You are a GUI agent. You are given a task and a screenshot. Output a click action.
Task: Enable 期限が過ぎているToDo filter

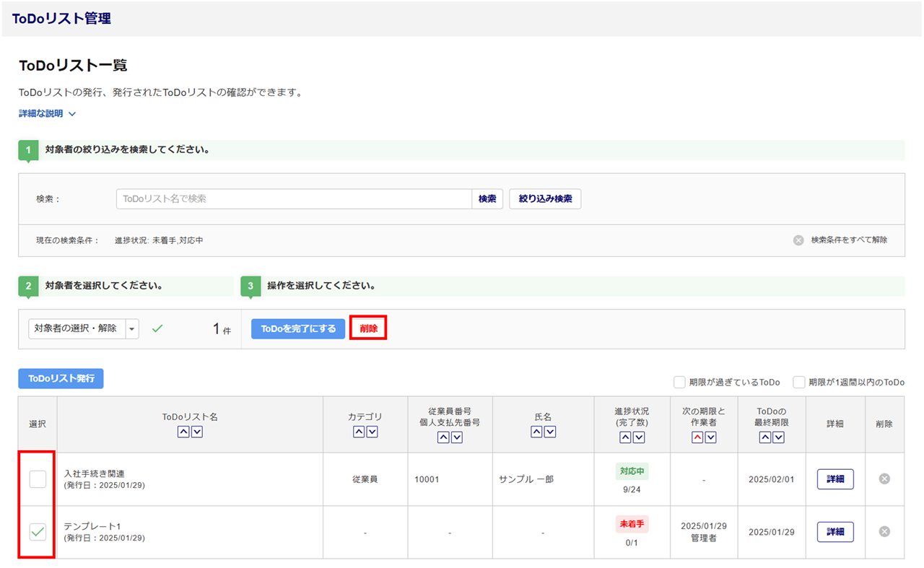[679, 383]
